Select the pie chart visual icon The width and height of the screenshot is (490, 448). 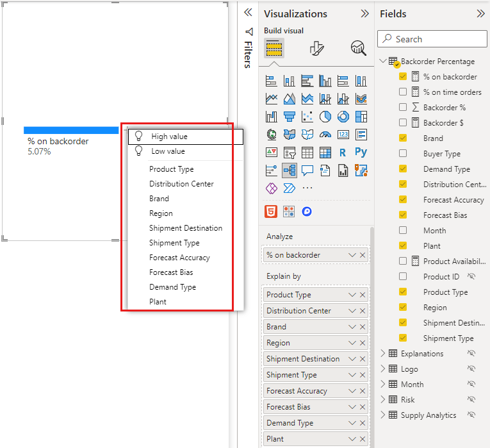(x=325, y=117)
